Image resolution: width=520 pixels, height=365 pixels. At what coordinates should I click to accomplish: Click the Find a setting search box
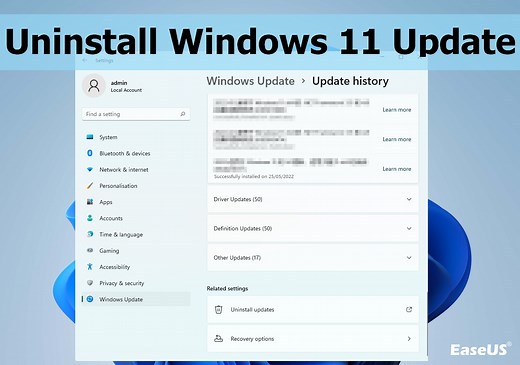click(x=136, y=114)
